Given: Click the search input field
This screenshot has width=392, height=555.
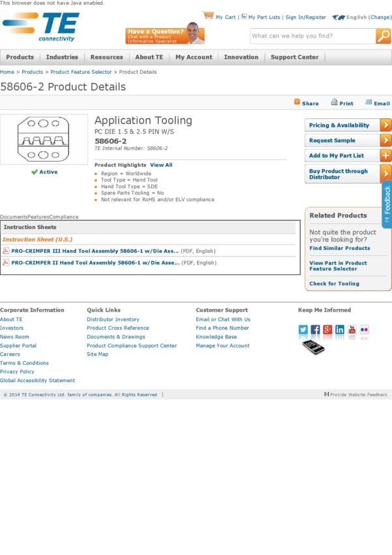Looking at the screenshot, I should coord(312,37).
